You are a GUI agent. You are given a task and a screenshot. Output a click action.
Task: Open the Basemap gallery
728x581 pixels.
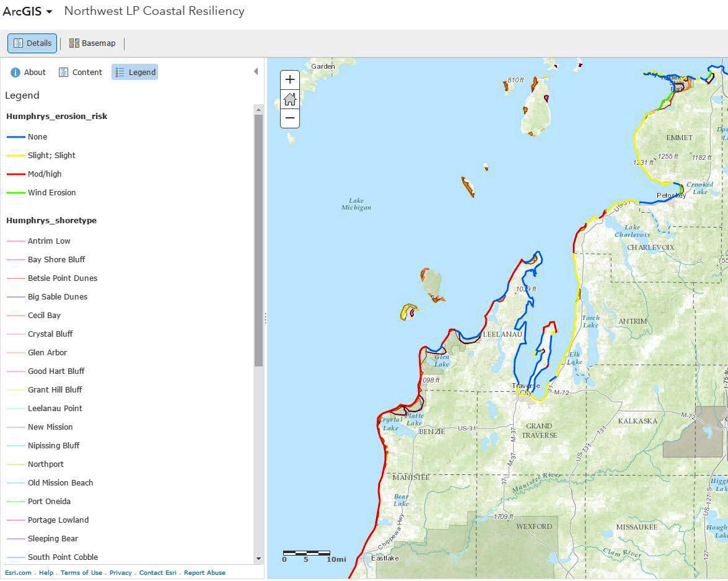coord(92,43)
